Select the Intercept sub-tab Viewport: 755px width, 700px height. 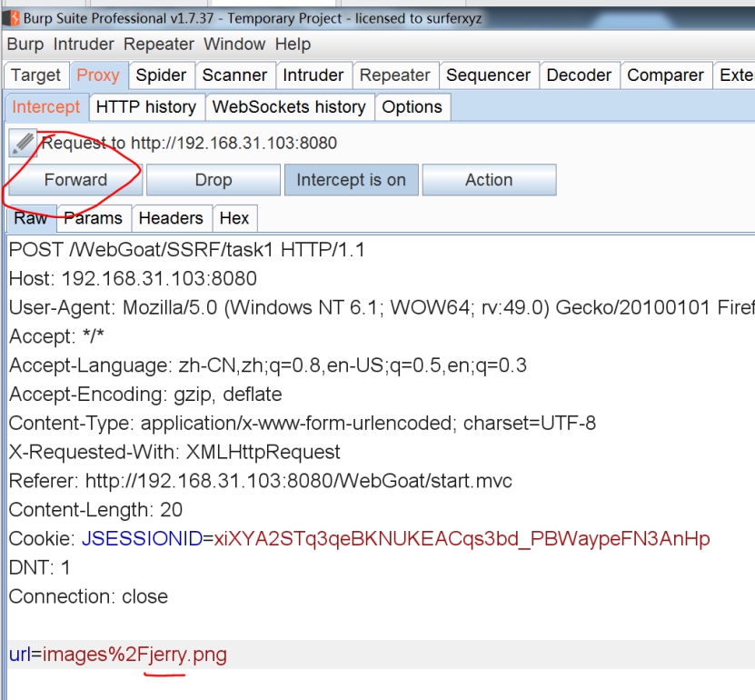point(46,107)
